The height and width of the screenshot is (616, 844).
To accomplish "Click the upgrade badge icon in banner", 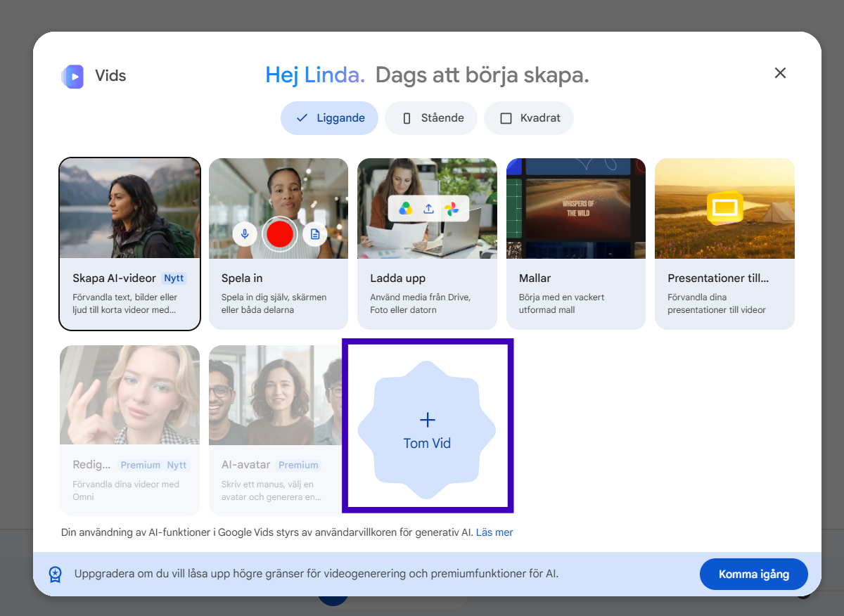I will click(x=55, y=574).
